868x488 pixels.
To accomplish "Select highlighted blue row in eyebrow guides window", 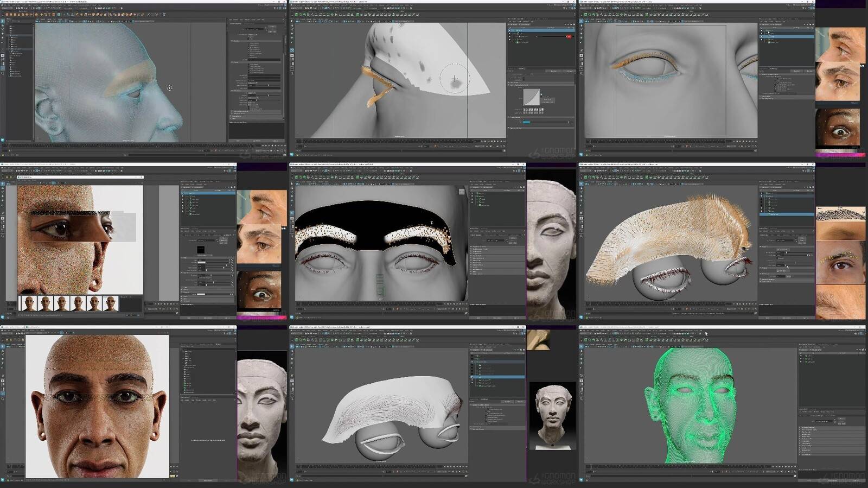I will (787, 214).
